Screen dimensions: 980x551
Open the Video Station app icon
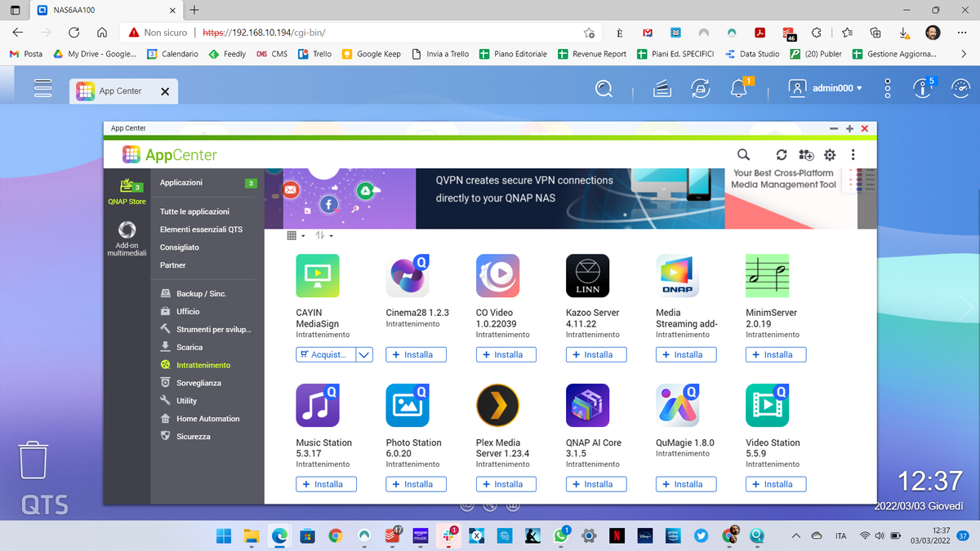click(x=768, y=405)
